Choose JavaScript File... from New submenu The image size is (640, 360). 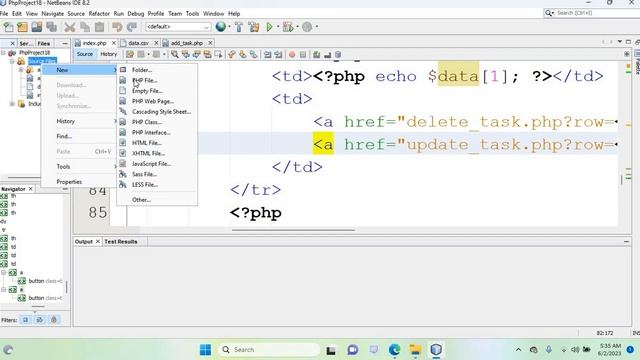(157, 164)
